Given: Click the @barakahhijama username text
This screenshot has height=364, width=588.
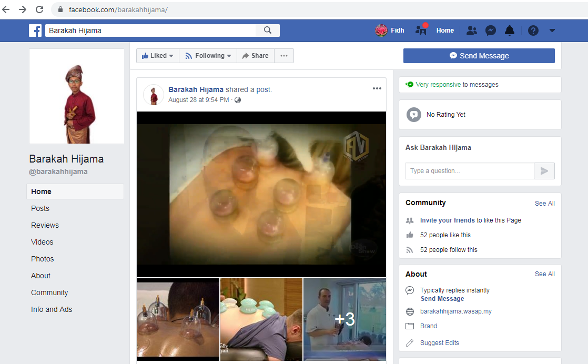Looking at the screenshot, I should tap(58, 171).
